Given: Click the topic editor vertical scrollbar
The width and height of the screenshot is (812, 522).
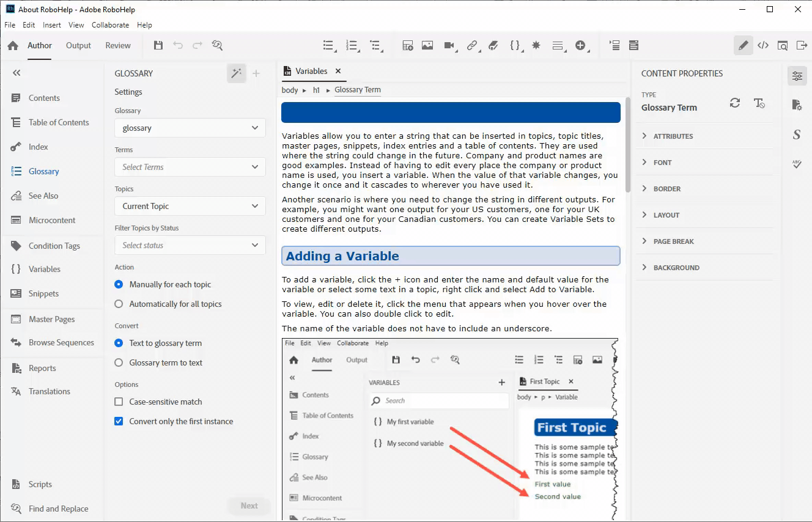Looking at the screenshot, I should click(627, 144).
